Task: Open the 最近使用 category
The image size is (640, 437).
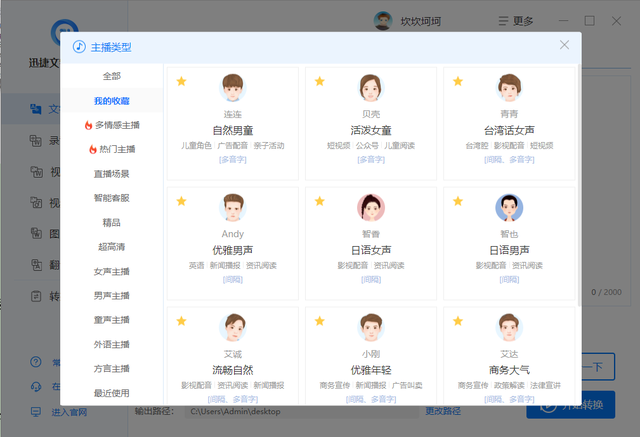Action: click(111, 393)
